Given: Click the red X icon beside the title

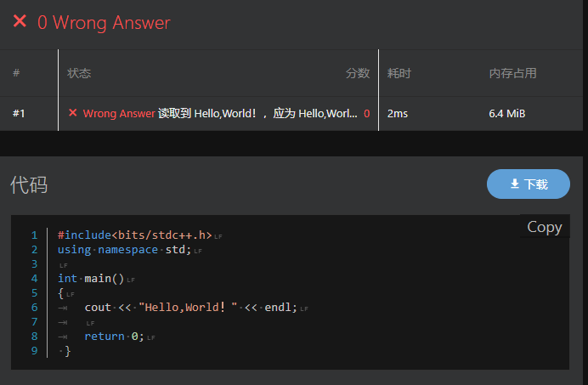Looking at the screenshot, I should (x=20, y=22).
